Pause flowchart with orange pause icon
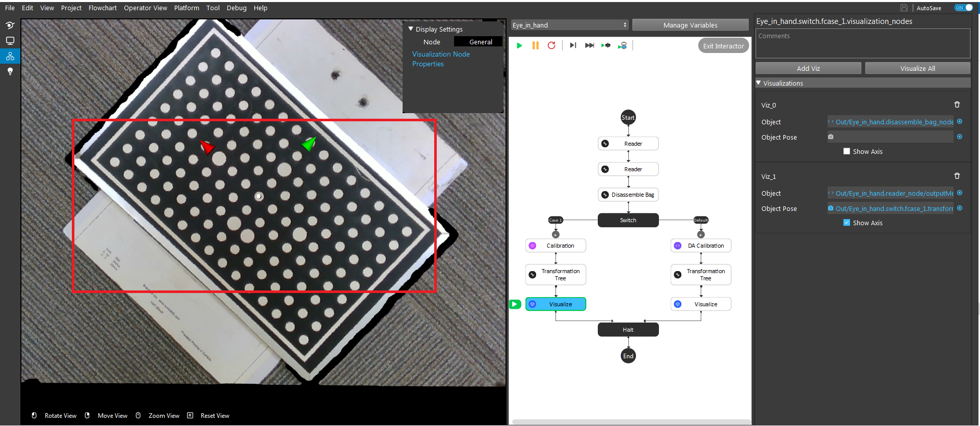 point(536,46)
